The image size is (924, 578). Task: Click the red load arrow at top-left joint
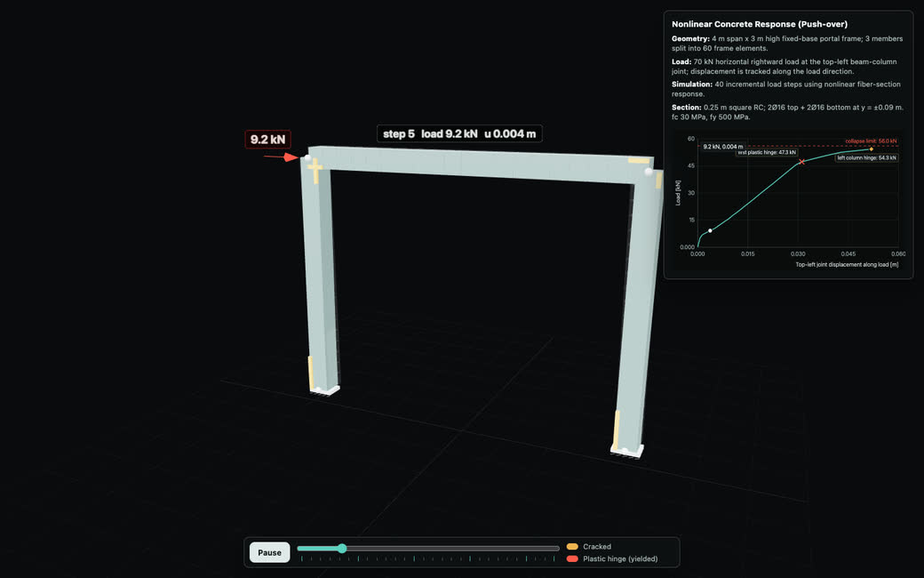(281, 157)
